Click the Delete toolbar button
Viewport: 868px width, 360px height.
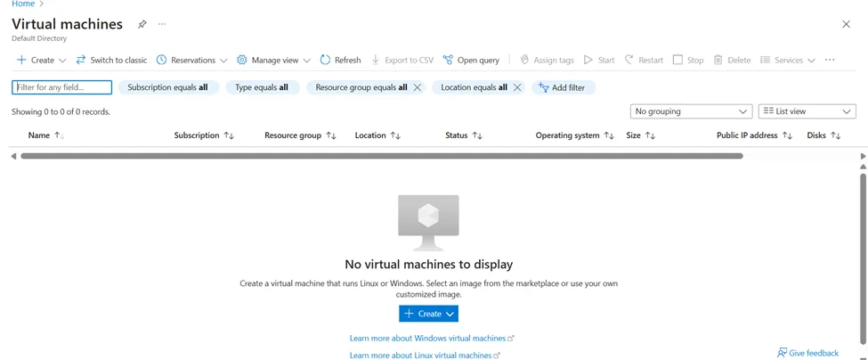coord(732,60)
